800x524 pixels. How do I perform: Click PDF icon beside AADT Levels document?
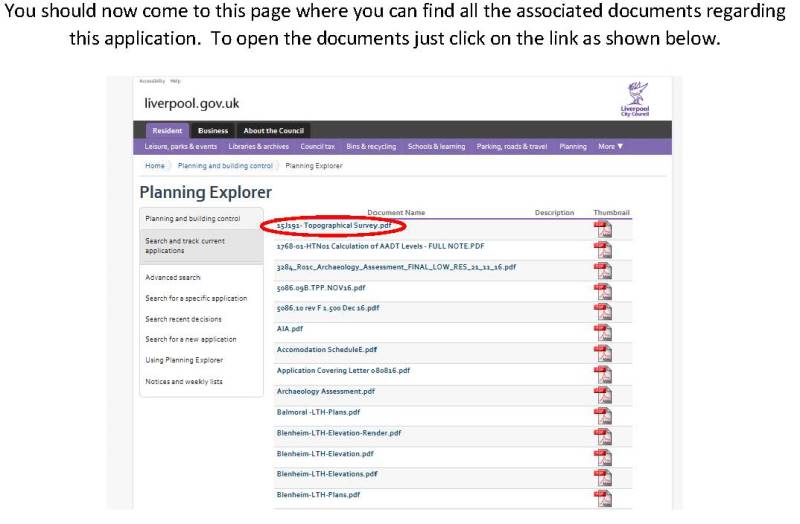(603, 250)
